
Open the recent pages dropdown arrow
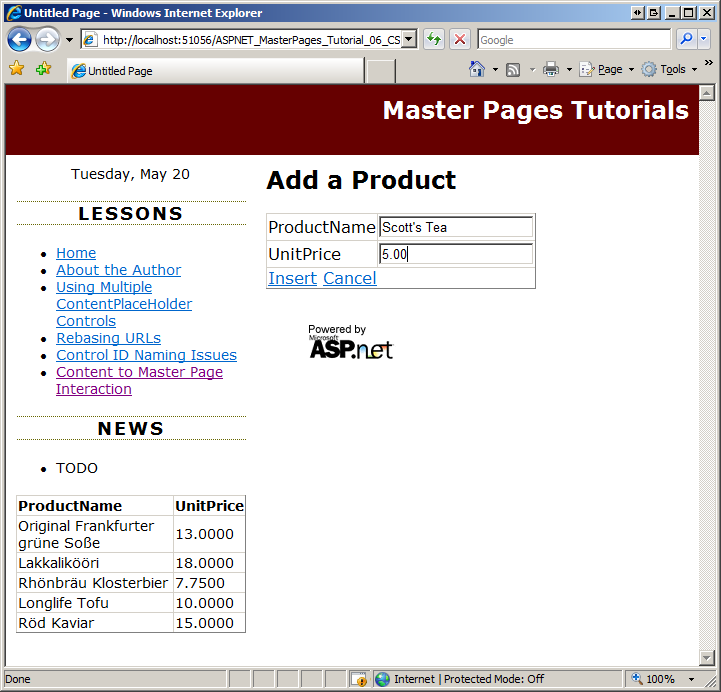pyautogui.click(x=69, y=40)
